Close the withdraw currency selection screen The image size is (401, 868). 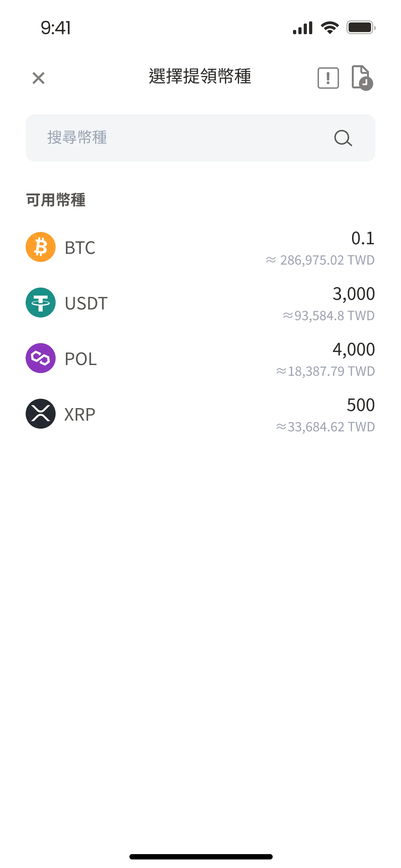38,78
